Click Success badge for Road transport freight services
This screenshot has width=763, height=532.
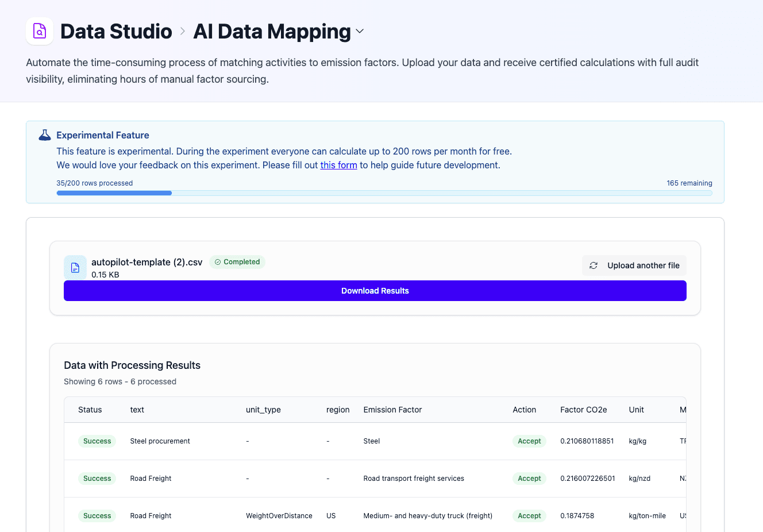pyautogui.click(x=97, y=479)
